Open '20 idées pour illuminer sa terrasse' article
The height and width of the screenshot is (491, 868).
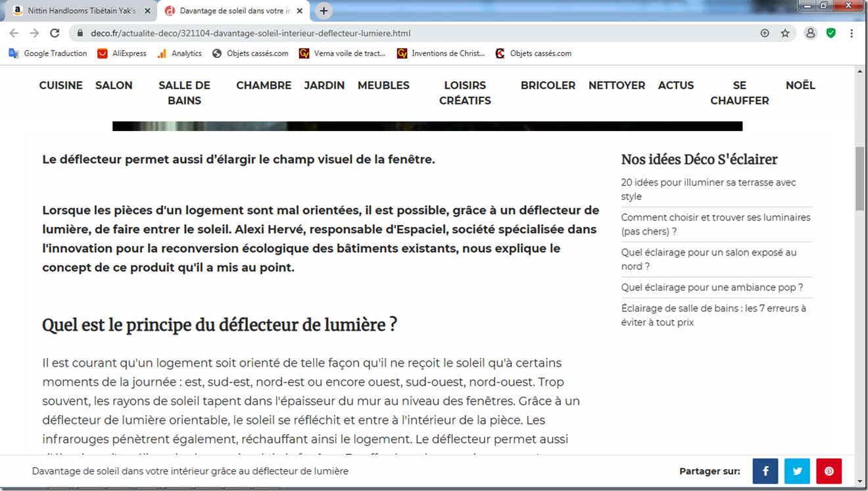click(x=709, y=190)
